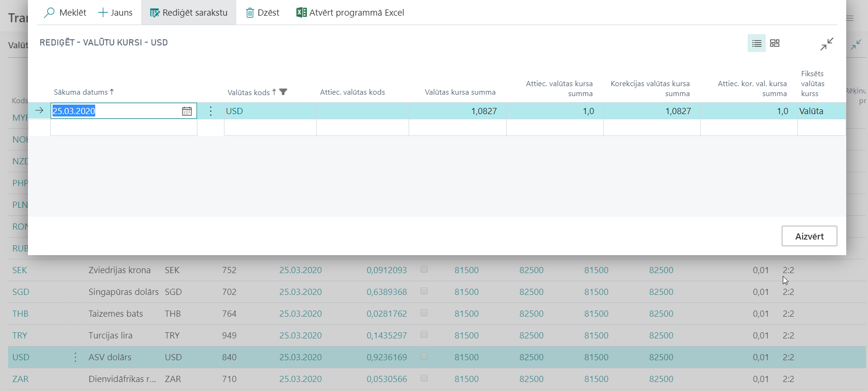
Task: Open Attiec. valūtas kods column header
Action: click(352, 92)
